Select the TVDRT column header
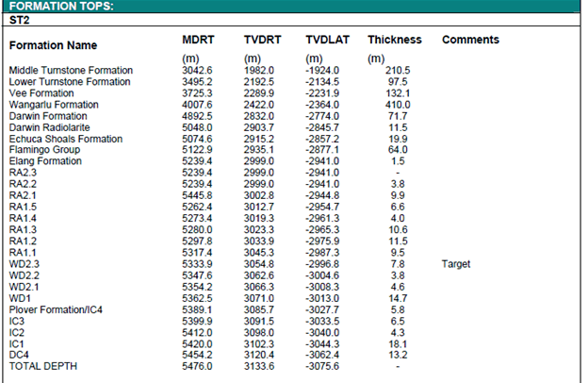 click(264, 40)
